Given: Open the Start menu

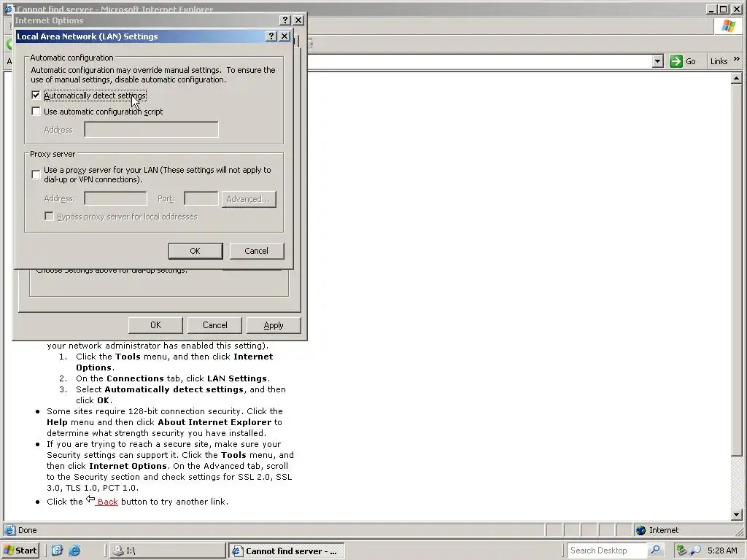Looking at the screenshot, I should tap(20, 551).
